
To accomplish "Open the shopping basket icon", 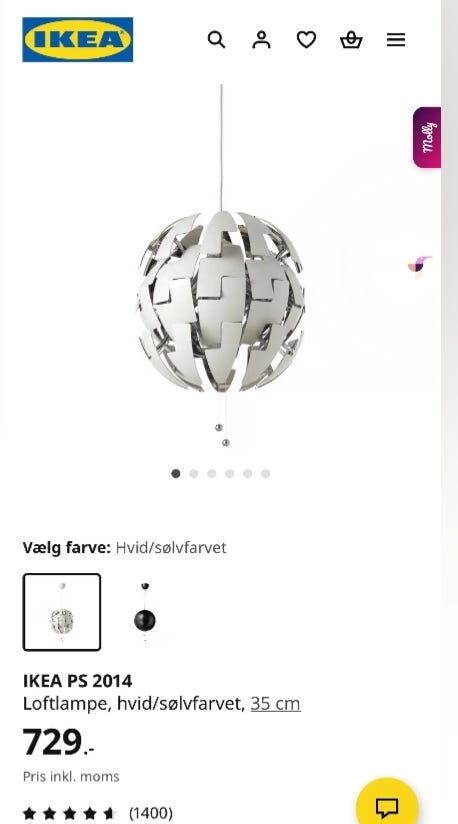I will point(351,39).
